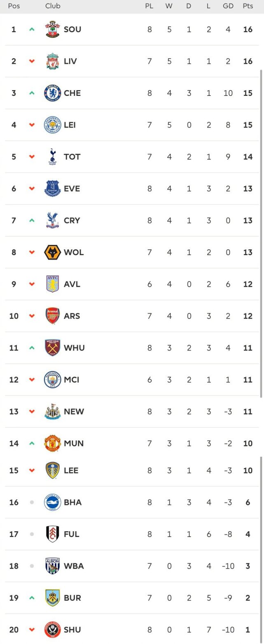The height and width of the screenshot is (644, 264).
Task: Open the Chelsea badge icon
Action: coord(52,93)
